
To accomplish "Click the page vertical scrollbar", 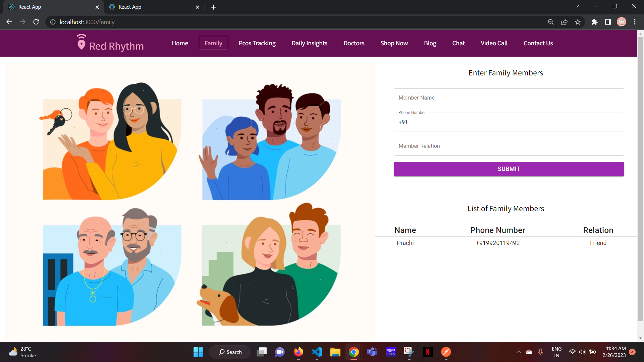I will 640,178.
